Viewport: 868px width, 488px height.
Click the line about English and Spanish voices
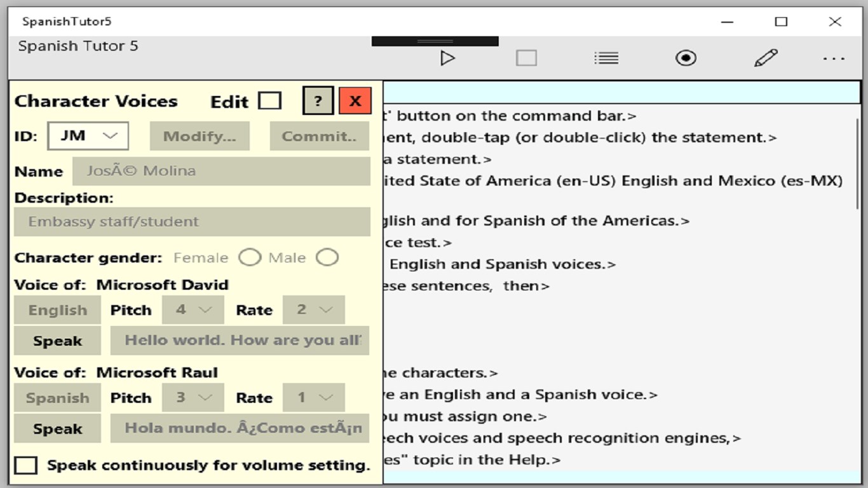[503, 264]
